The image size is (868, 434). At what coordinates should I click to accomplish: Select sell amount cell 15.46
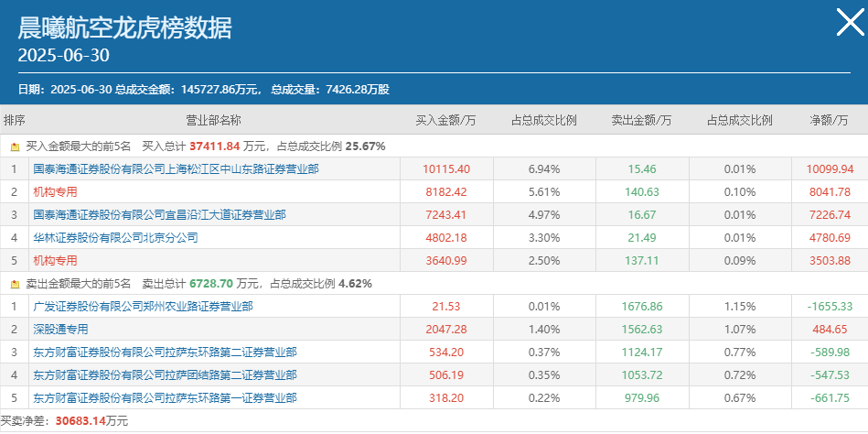(x=642, y=169)
